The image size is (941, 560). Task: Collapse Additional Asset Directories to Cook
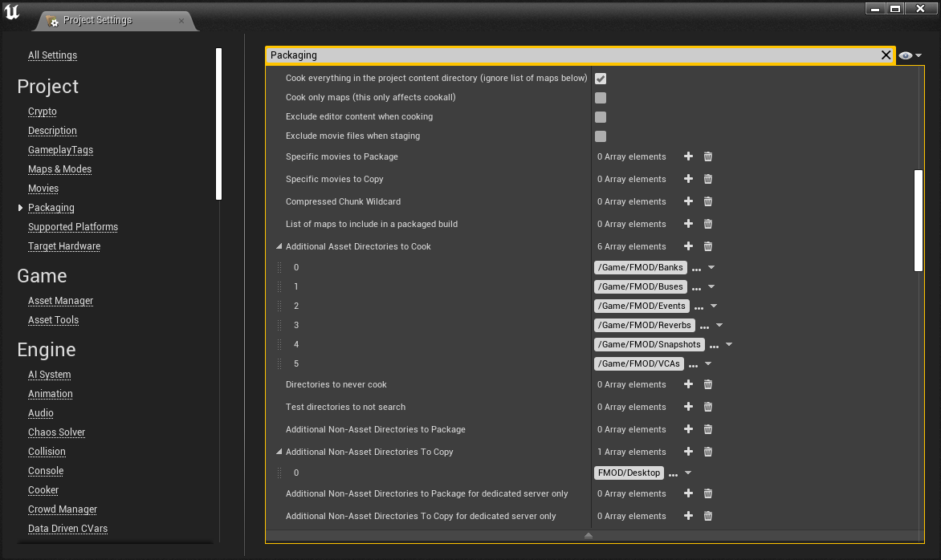(279, 246)
